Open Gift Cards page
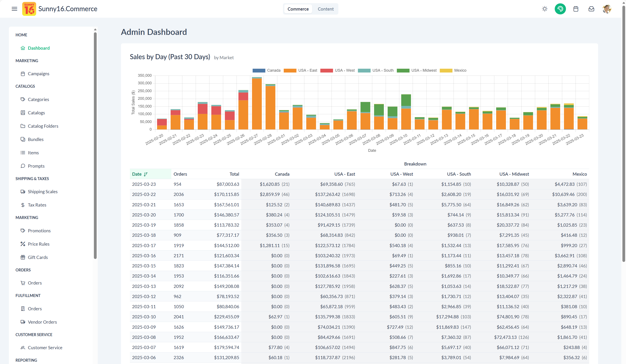The image size is (626, 364). (37, 257)
